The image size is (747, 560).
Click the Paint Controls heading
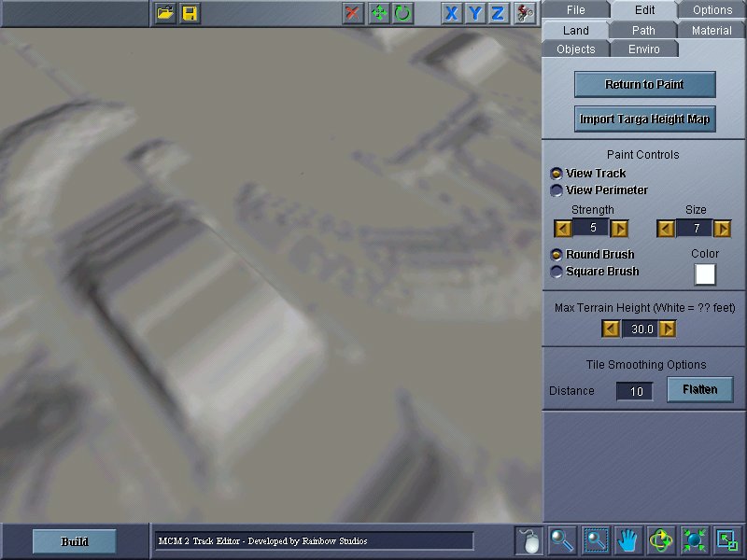click(x=642, y=155)
